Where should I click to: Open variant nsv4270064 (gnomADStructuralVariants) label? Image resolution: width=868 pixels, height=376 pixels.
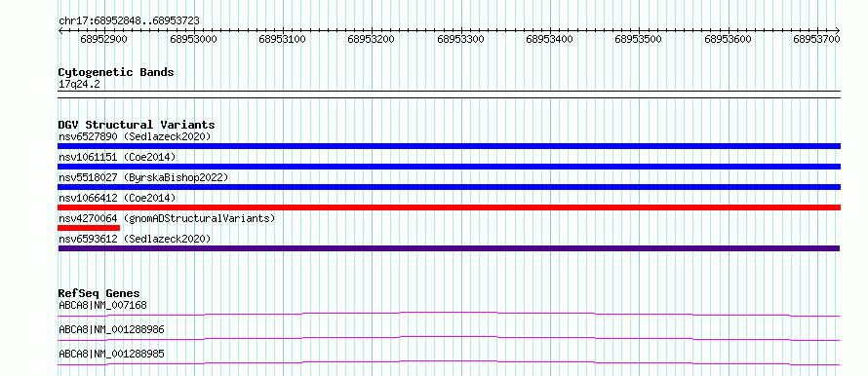pos(167,218)
